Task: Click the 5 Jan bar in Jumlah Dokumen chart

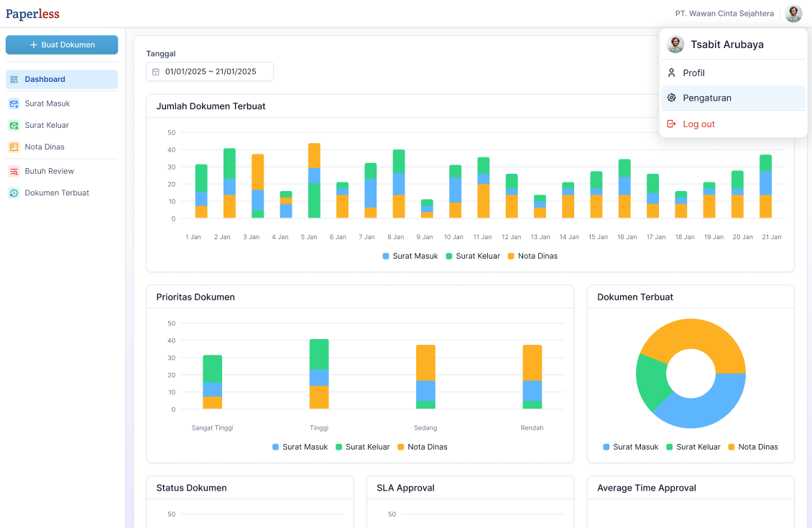Action: [314, 180]
